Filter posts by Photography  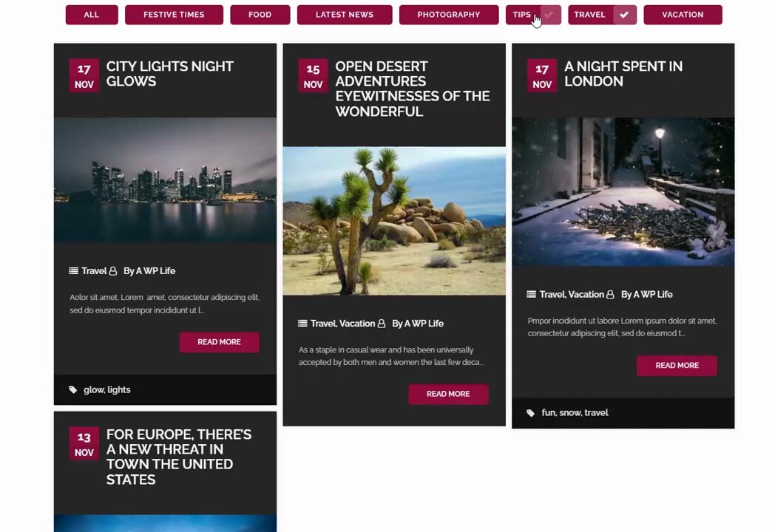[x=449, y=15]
